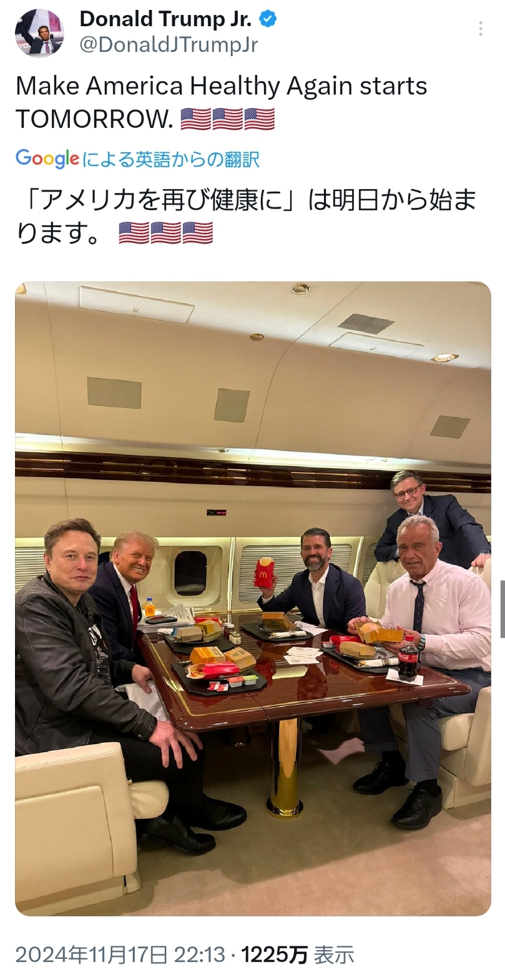
Task: Click the Coca-Cola bottle in the photo
Action: click(x=409, y=659)
